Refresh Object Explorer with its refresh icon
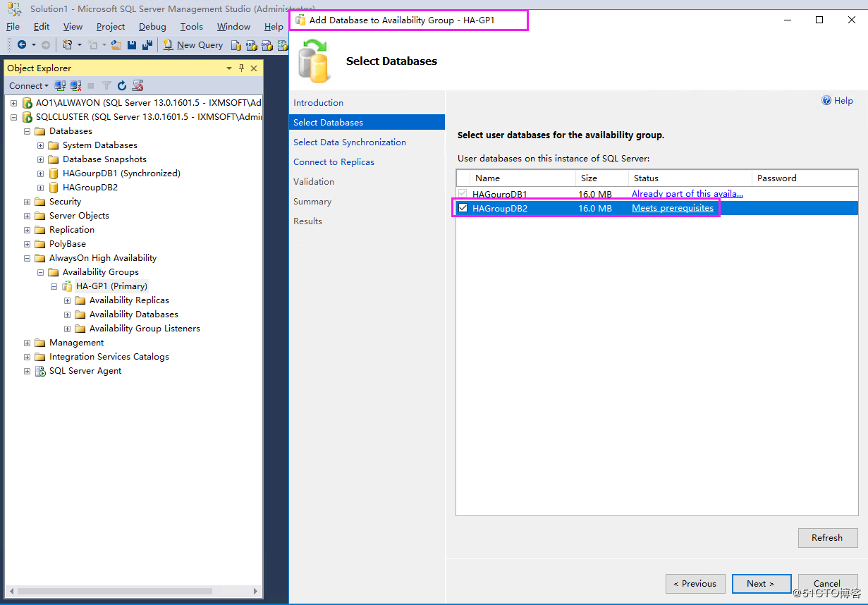868x605 pixels. pyautogui.click(x=121, y=85)
